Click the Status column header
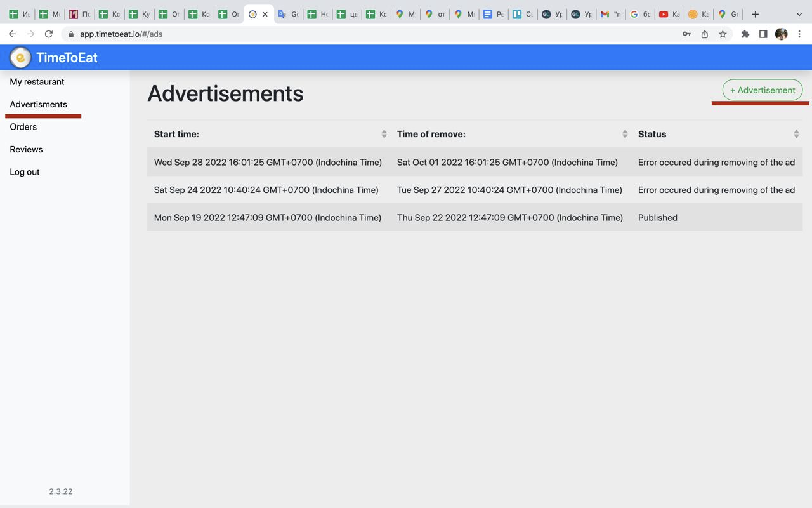Image resolution: width=812 pixels, height=508 pixels. pos(652,134)
